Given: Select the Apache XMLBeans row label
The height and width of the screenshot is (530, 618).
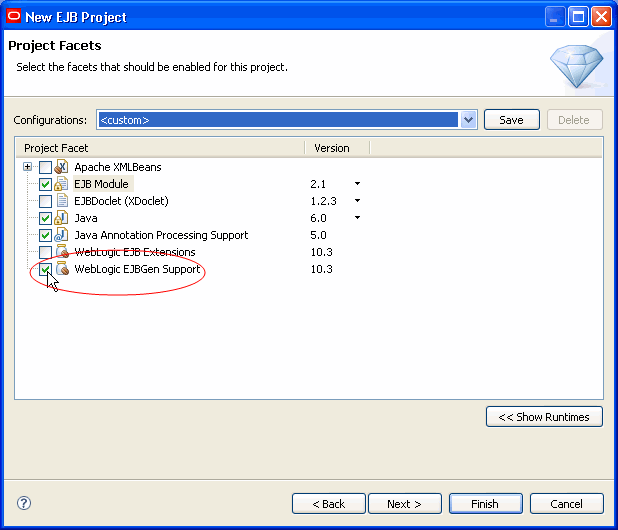Looking at the screenshot, I should tap(118, 167).
